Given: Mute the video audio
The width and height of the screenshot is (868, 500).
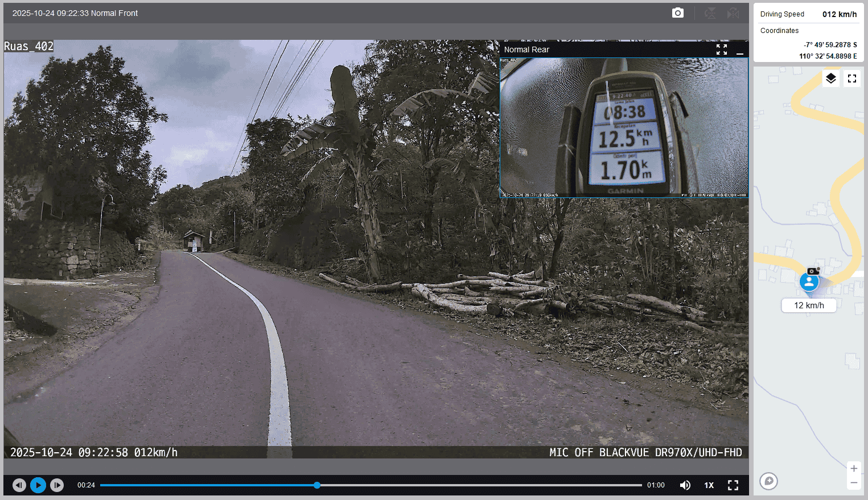Looking at the screenshot, I should pyautogui.click(x=685, y=485).
